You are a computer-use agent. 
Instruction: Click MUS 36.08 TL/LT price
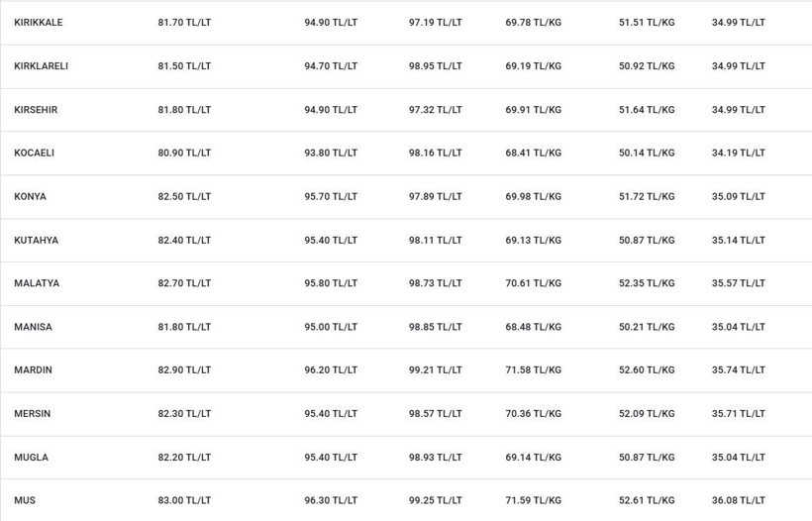click(x=738, y=500)
